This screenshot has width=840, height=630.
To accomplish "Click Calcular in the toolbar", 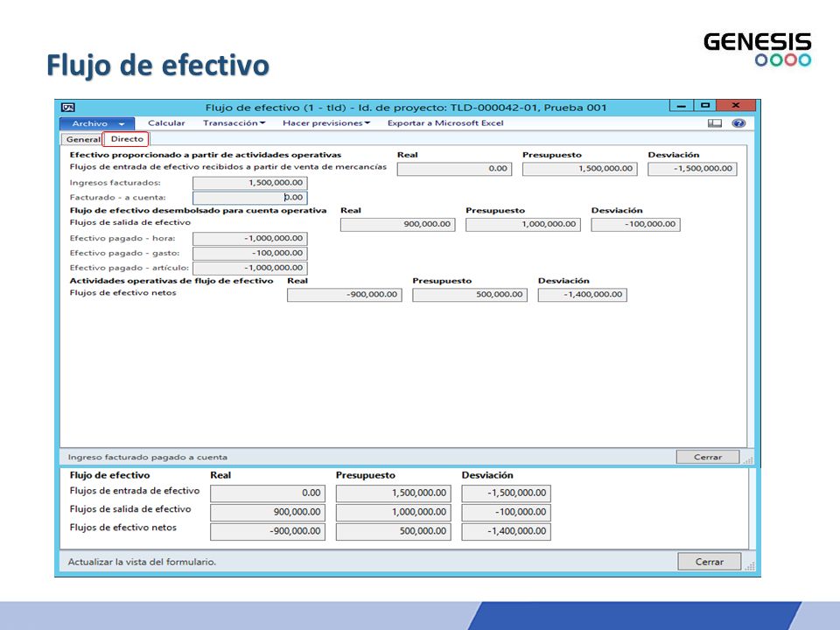I will [x=166, y=123].
